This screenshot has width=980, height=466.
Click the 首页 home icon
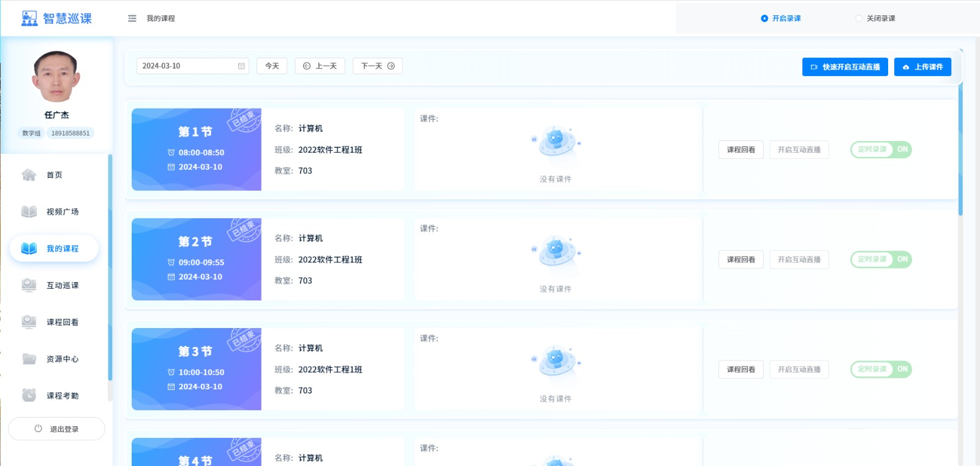point(29,175)
